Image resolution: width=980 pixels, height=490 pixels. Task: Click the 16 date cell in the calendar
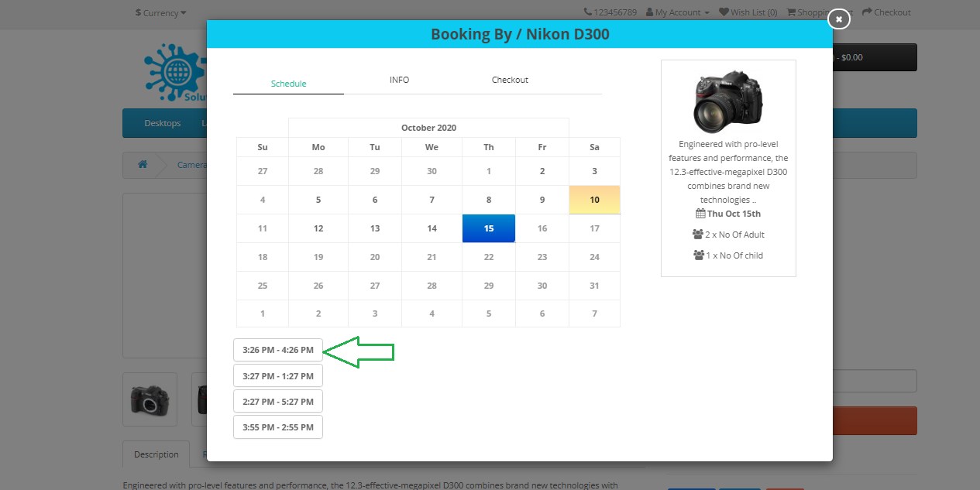[542, 228]
